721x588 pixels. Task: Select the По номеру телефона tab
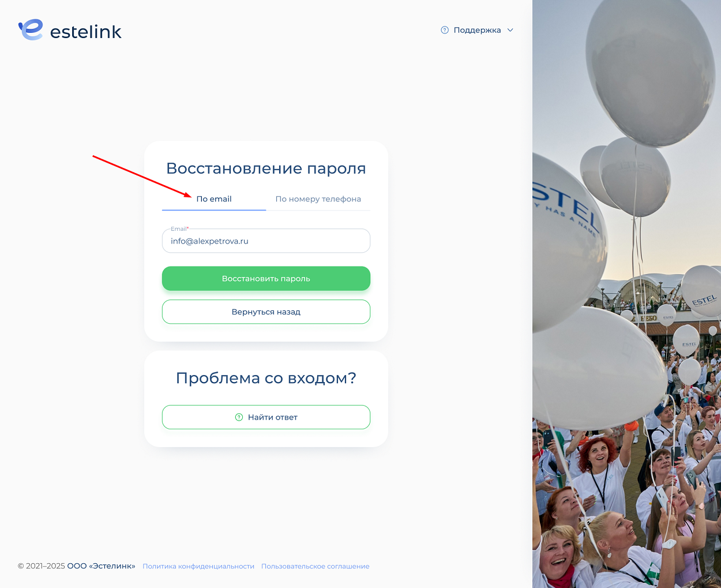318,199
